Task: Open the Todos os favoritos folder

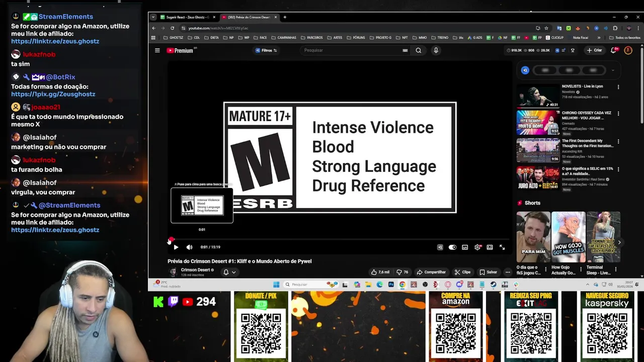Action: pyautogui.click(x=625, y=38)
